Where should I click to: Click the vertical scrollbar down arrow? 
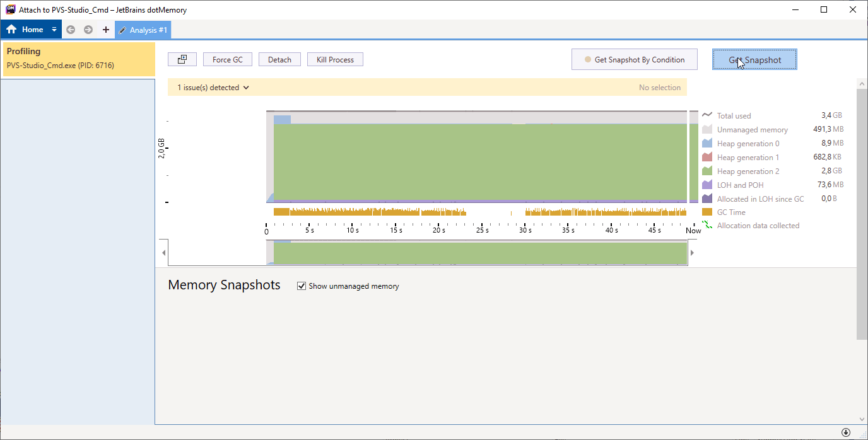862,419
